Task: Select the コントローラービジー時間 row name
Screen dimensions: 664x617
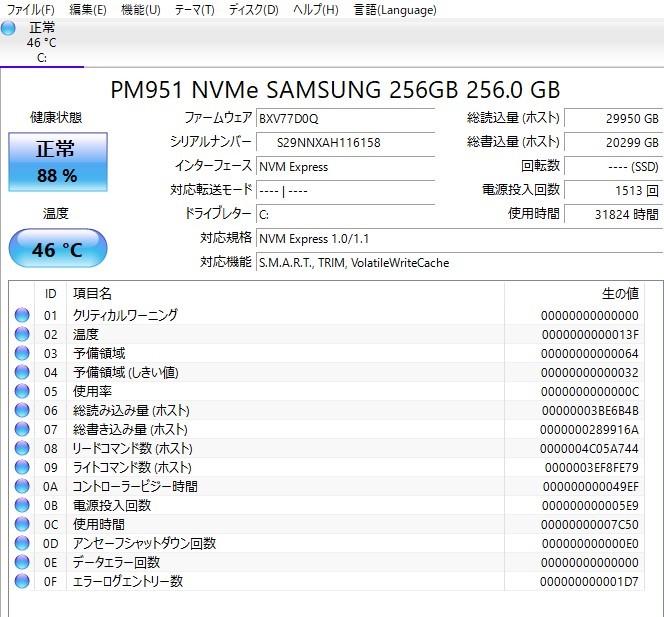Action: pos(135,486)
